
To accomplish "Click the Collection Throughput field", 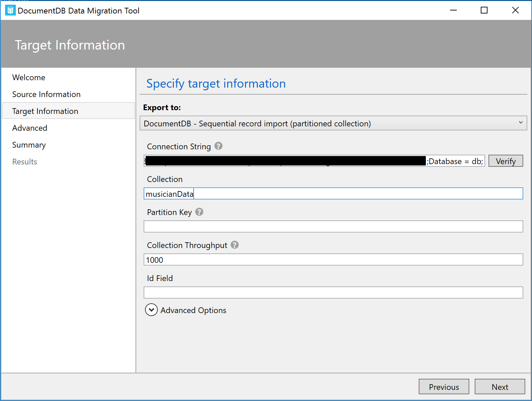I will pos(333,260).
